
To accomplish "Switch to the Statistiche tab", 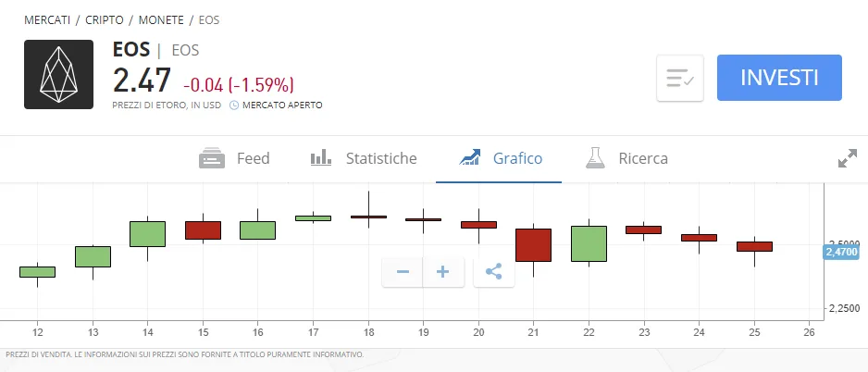I will pos(363,158).
